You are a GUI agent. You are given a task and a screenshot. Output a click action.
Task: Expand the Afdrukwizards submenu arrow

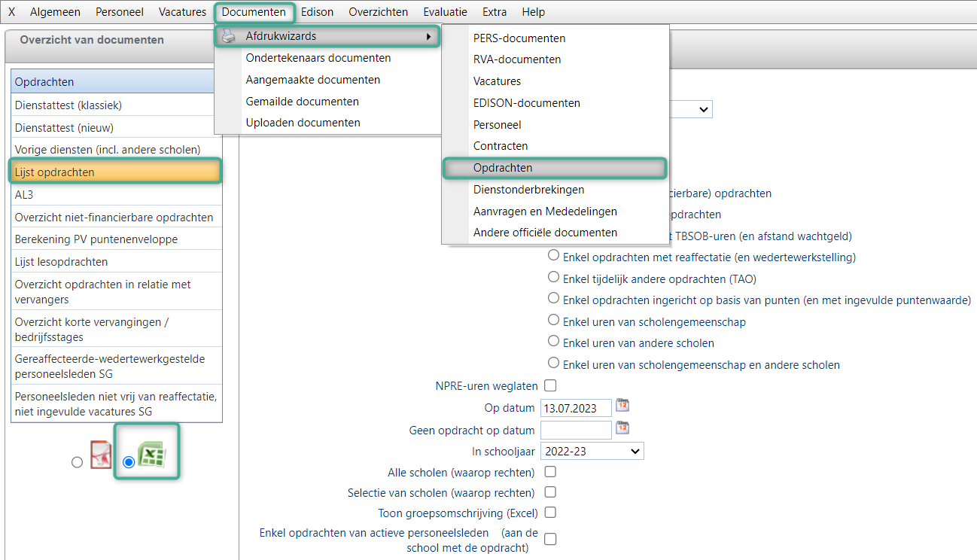coord(428,36)
